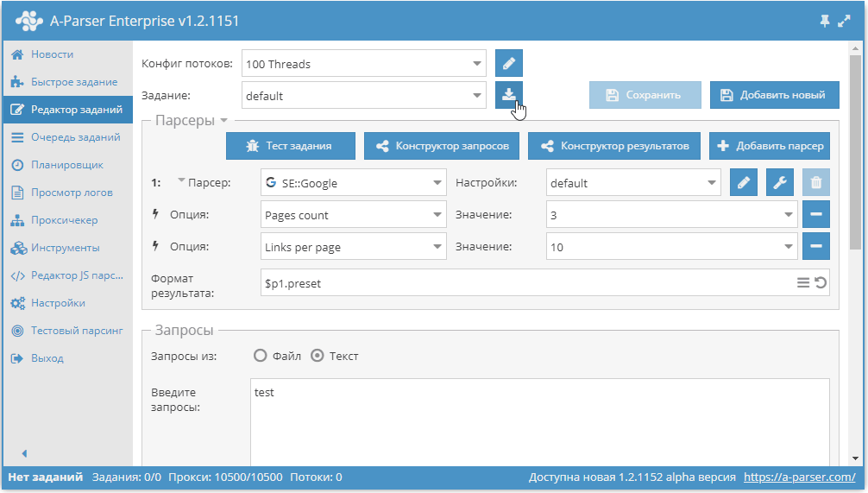Screen dimensions: 868x493
Task: Pin the window with the pushpin icon
Action: 825,21
